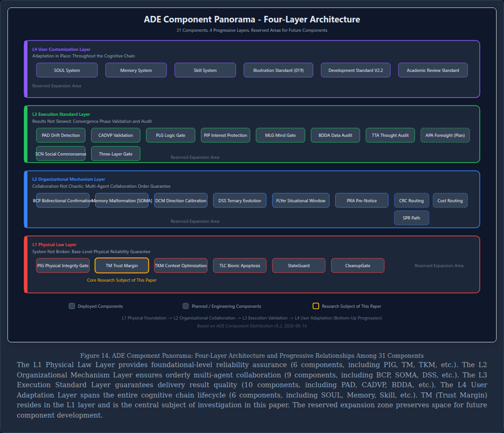Viewport: 504px width, 433px height.
Task: Click Planned / Engineering Components legend icon
Action: tap(185, 306)
